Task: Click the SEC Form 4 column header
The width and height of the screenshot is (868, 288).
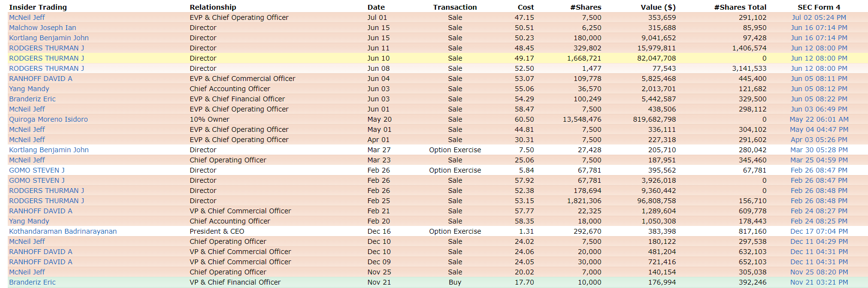Action: click(x=819, y=7)
